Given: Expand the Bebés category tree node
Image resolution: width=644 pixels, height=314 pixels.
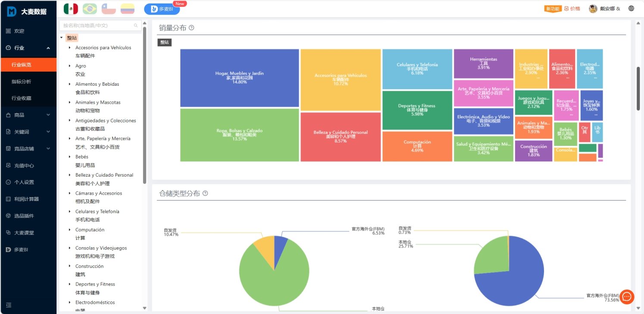Looking at the screenshot, I should (70, 157).
